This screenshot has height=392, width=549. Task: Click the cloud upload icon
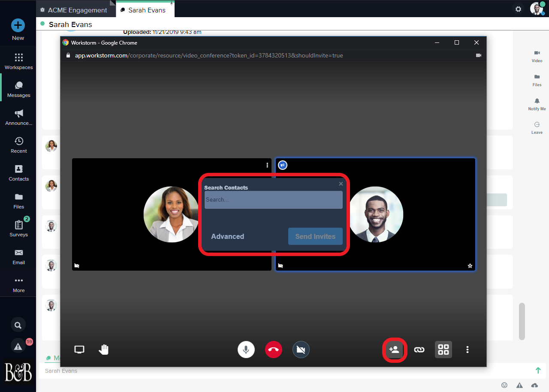534,385
